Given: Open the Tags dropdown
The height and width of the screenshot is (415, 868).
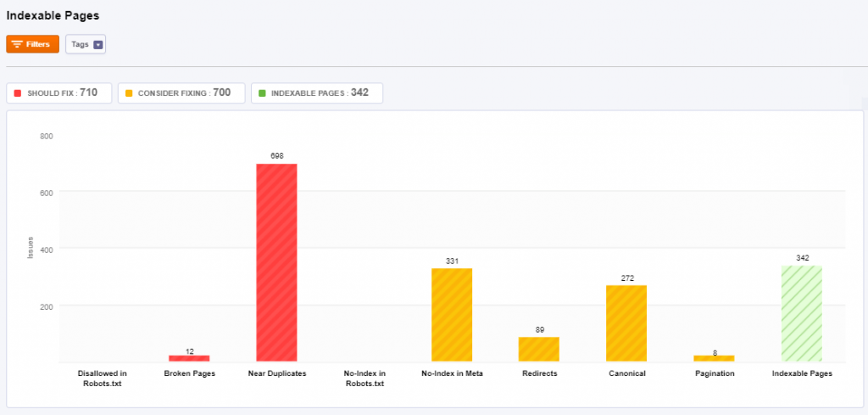Looking at the screenshot, I should [85, 44].
